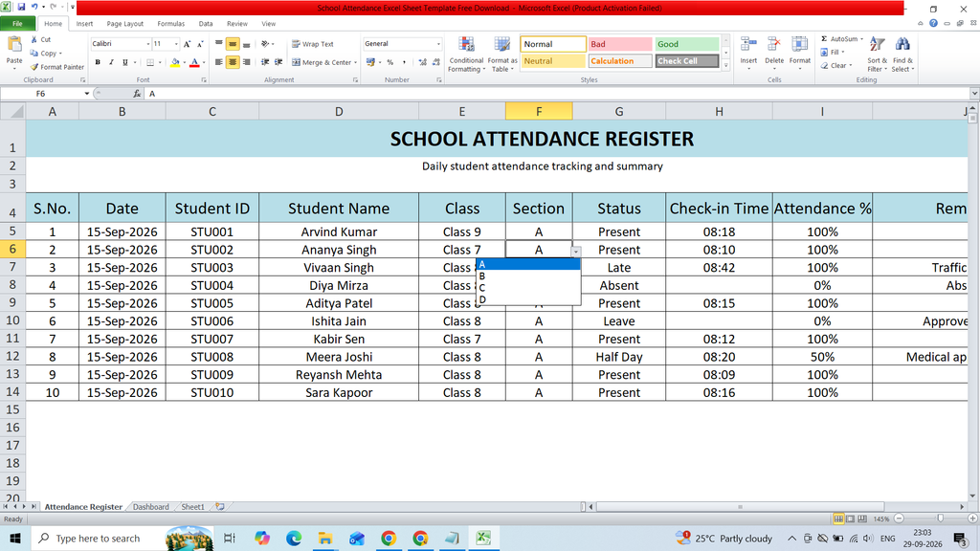This screenshot has width=980, height=551.
Task: Open the Calibri font name dropdown
Action: click(x=148, y=44)
